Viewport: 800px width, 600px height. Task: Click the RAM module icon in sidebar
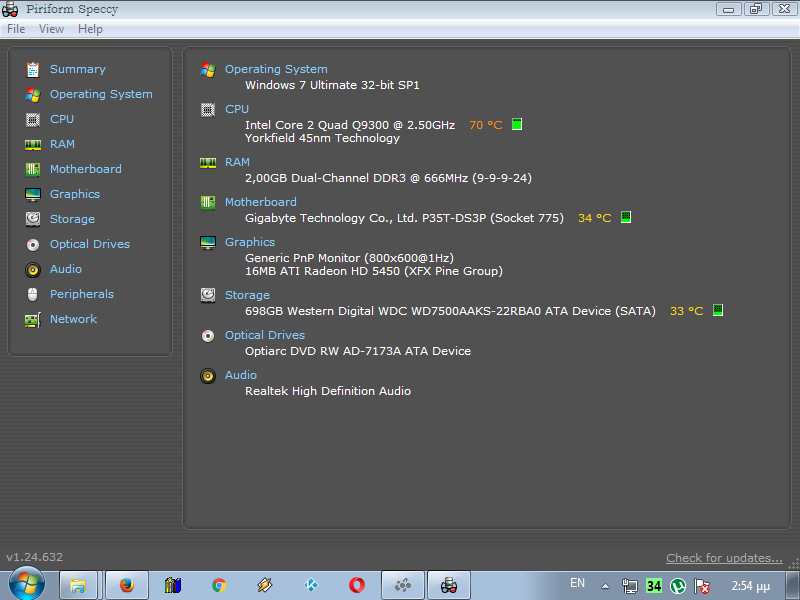tap(33, 145)
